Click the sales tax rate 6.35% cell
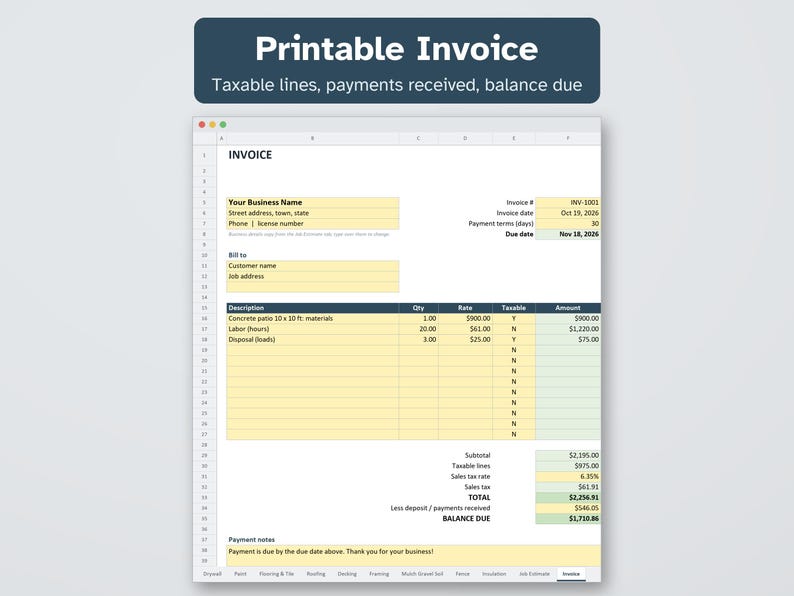Screen dimensions: 794x596 [568, 476]
